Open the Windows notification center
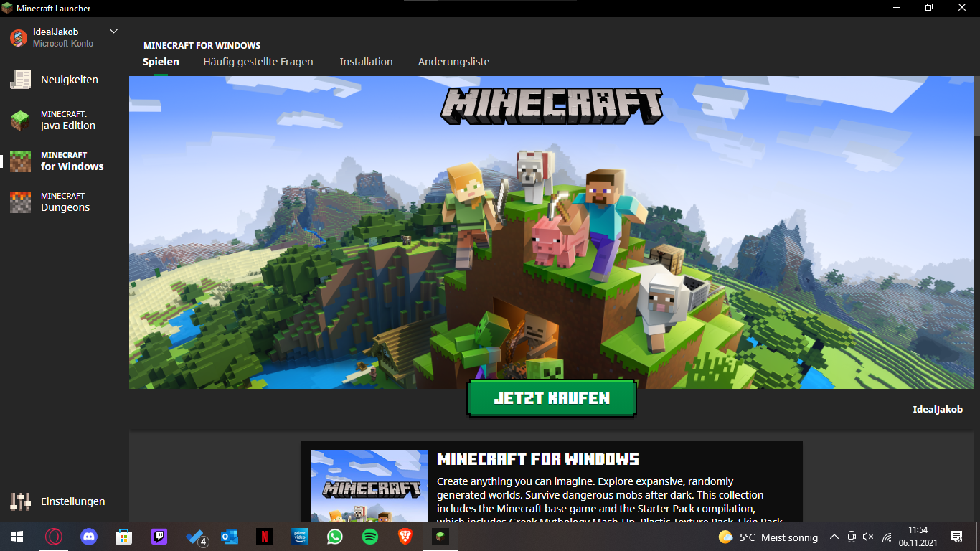 956,537
